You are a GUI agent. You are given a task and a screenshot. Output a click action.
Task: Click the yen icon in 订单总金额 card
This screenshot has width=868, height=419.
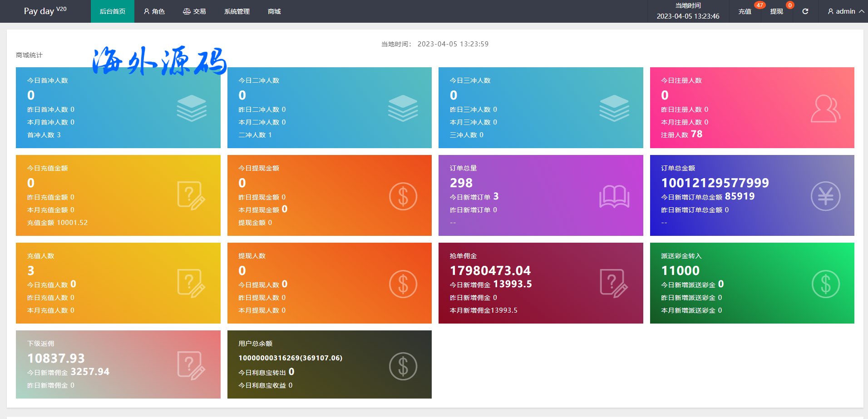coord(825,196)
